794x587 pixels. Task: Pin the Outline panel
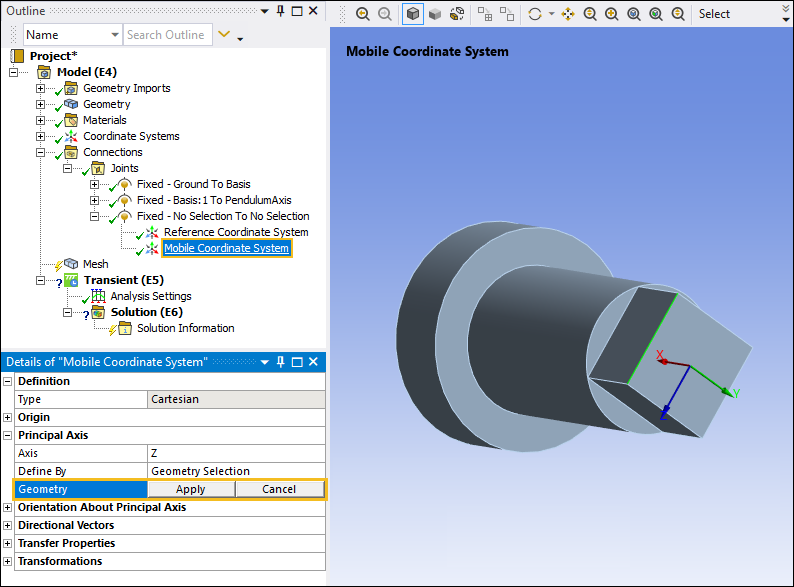(279, 11)
